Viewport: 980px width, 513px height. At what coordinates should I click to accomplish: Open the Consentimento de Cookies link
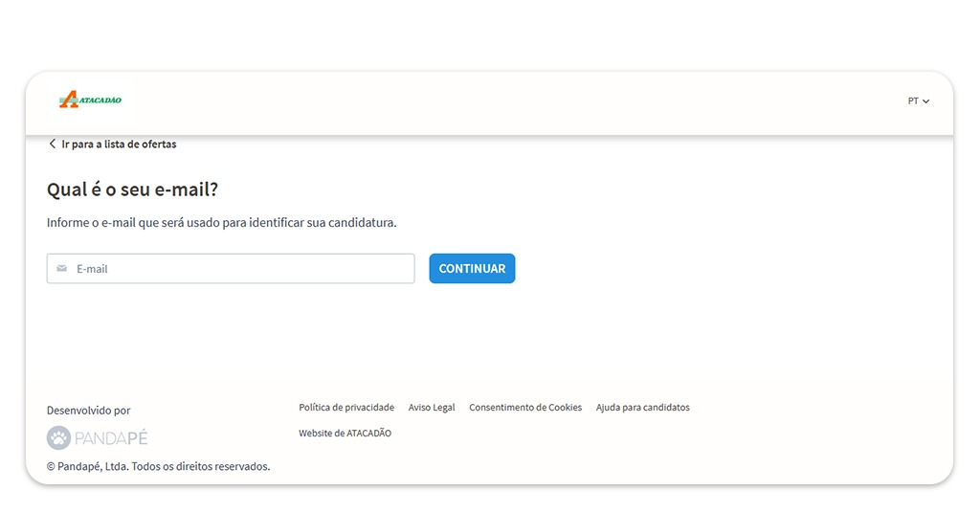click(x=525, y=408)
